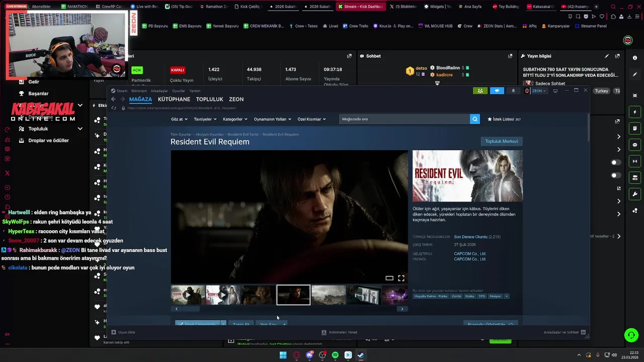Viewport: 644px width, 362px height.
Task: Edit Yayın bilgisi with pencil icon
Action: coord(607,56)
